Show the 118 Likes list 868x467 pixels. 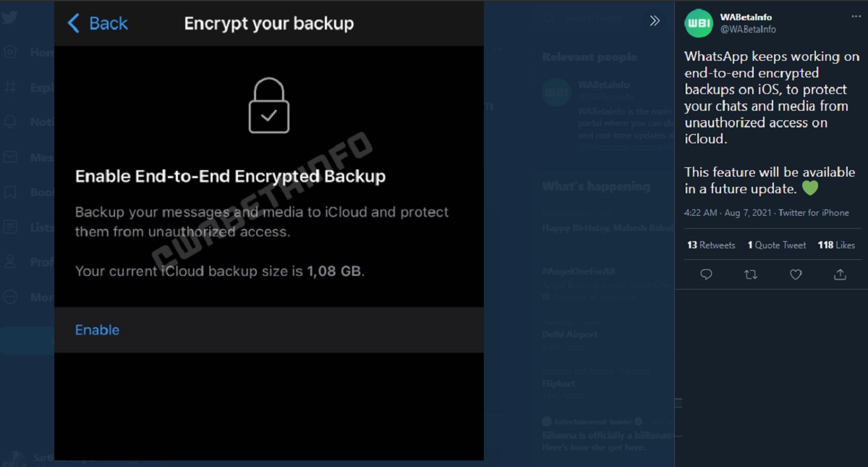click(836, 245)
